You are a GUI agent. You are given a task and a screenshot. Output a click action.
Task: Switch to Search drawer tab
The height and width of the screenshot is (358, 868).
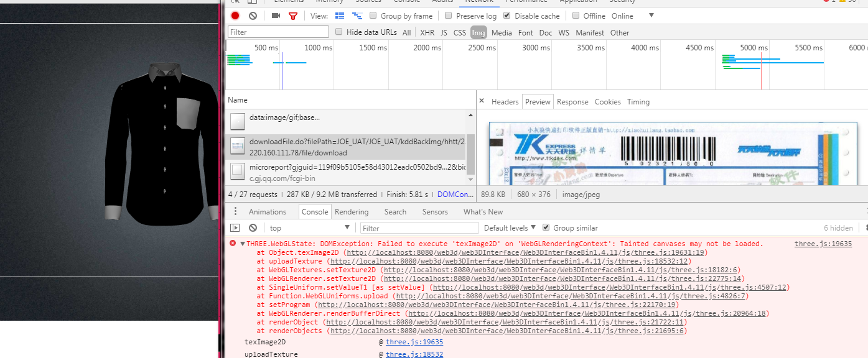coord(395,212)
